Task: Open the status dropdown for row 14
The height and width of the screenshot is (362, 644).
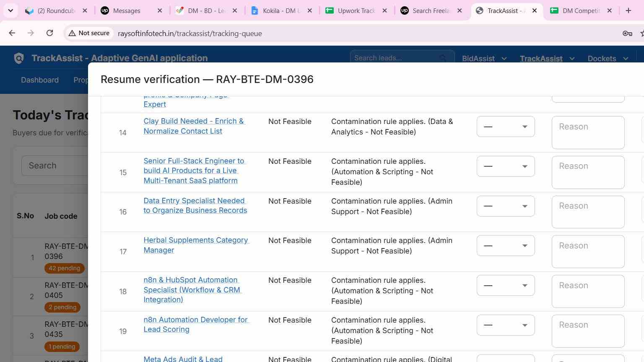Action: click(506, 127)
